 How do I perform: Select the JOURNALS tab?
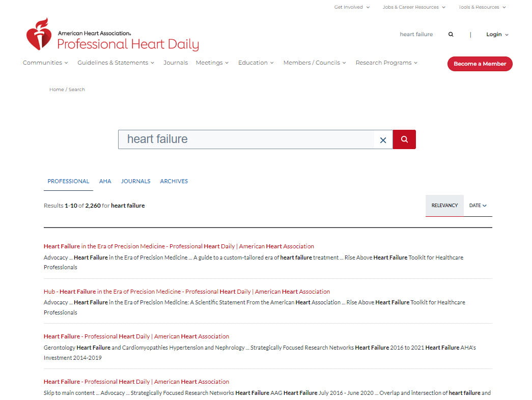coord(135,181)
